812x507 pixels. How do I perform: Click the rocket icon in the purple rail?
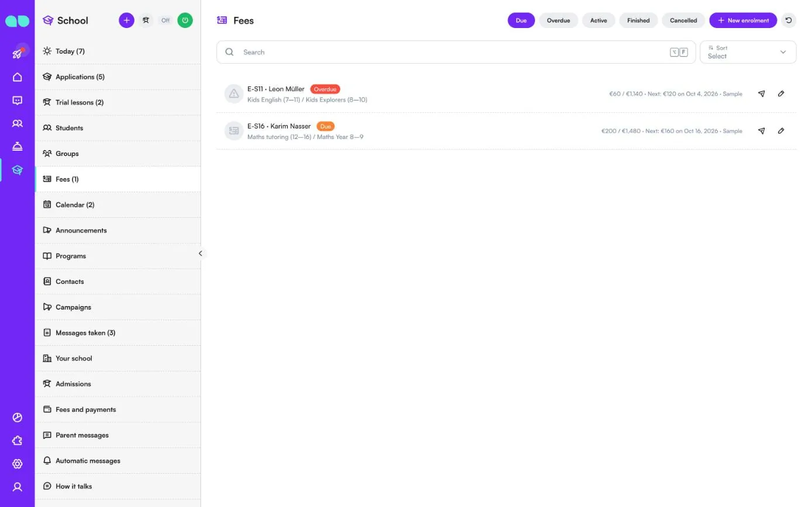point(18,53)
